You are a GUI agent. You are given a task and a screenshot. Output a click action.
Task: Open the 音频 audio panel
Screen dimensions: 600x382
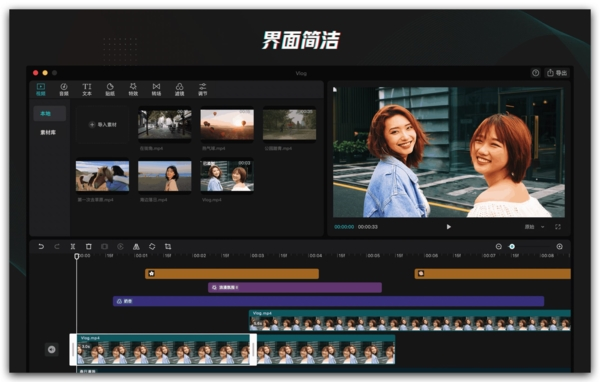click(x=64, y=90)
